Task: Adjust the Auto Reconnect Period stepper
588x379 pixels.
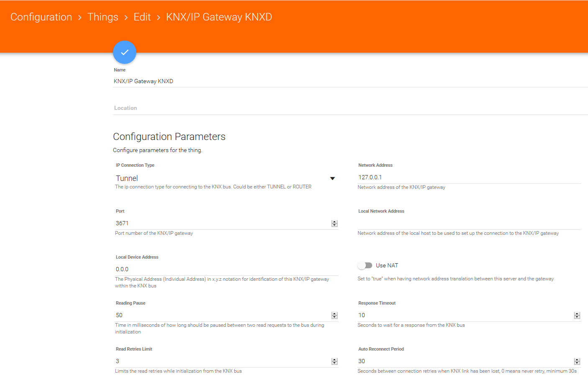Action: [577, 361]
